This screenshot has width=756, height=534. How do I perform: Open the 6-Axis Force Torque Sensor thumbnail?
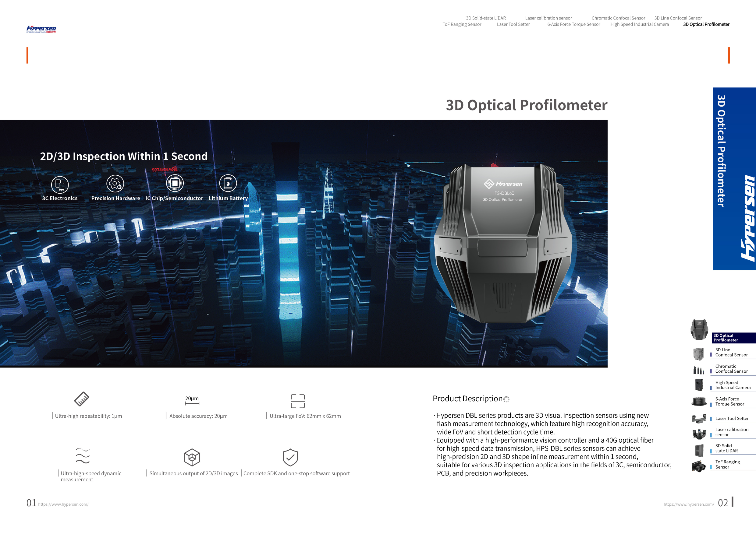tap(699, 401)
